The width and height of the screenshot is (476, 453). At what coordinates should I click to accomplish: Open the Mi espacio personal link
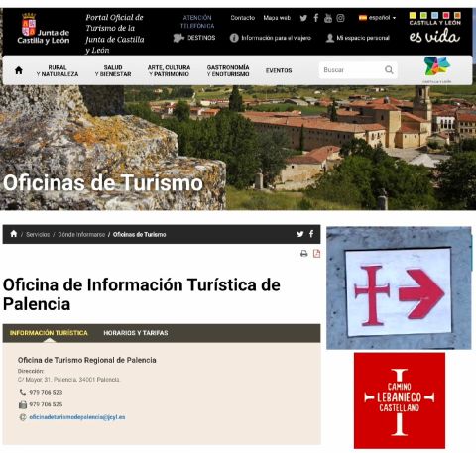click(x=358, y=38)
